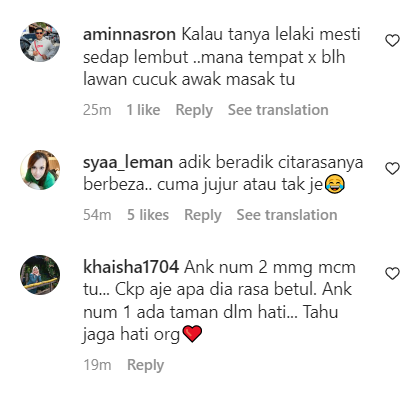Go to khaisha1704's profile via username

131,267
